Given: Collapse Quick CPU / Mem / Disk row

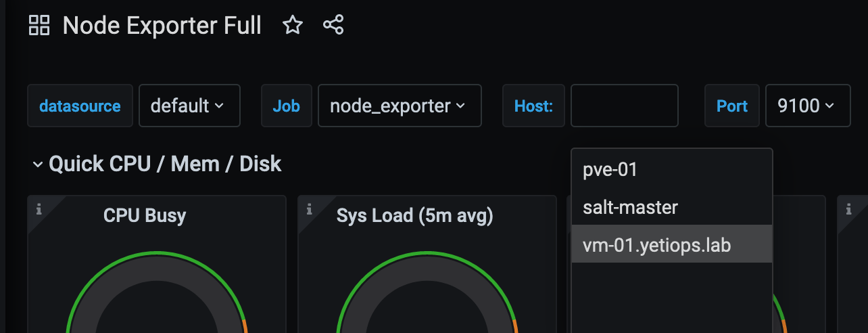Looking at the screenshot, I should click(39, 164).
